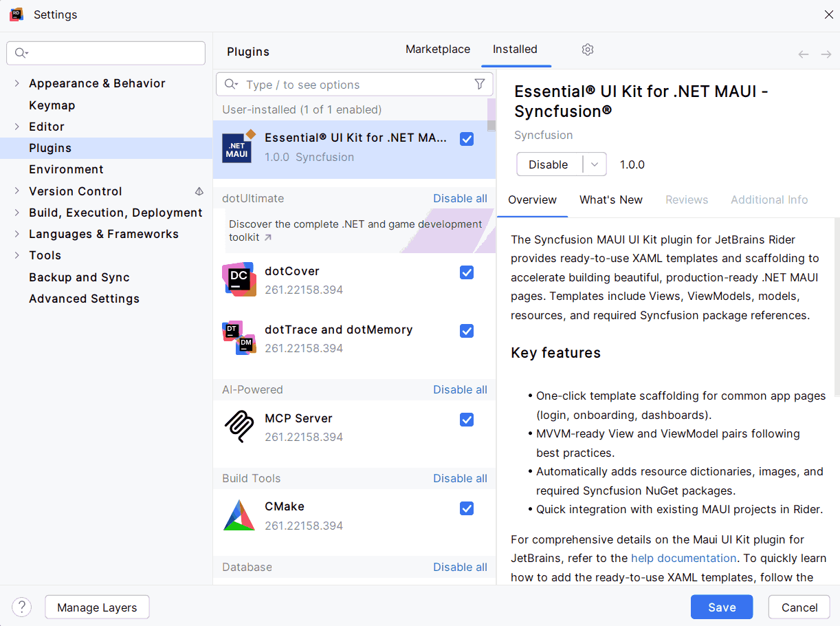
Task: Click Disable all for Build Tools
Action: (460, 478)
